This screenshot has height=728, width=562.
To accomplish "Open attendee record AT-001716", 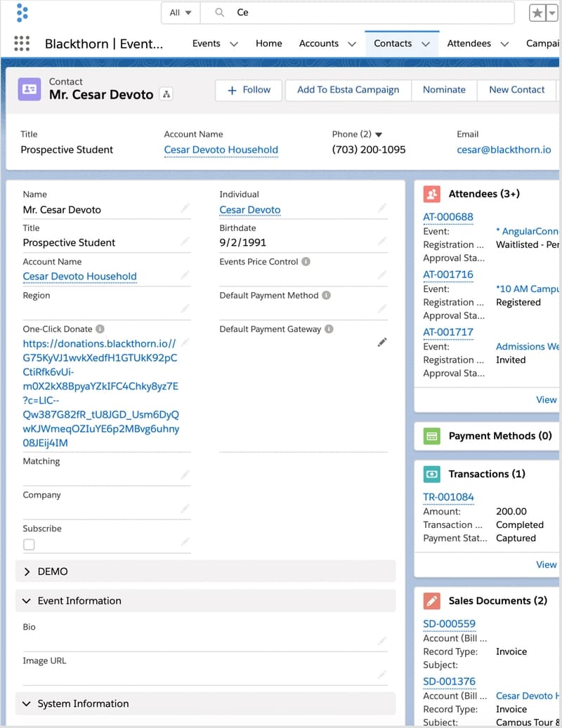I will pos(447,274).
